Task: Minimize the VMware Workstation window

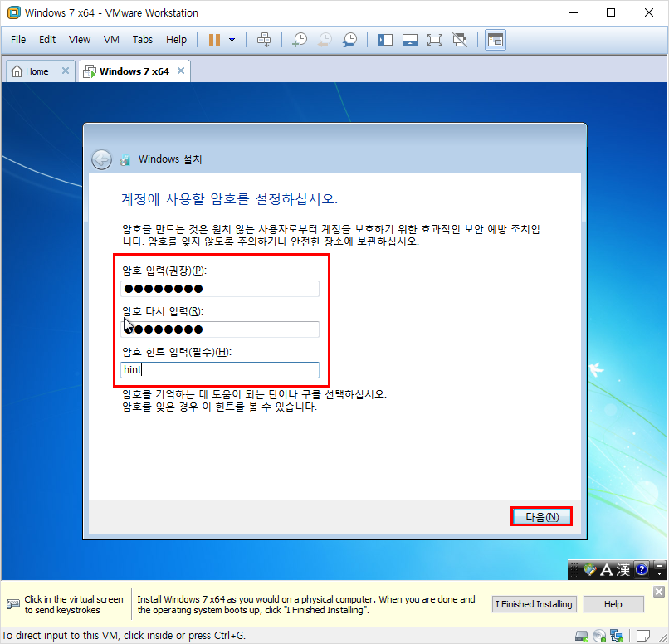Action: tap(574, 12)
